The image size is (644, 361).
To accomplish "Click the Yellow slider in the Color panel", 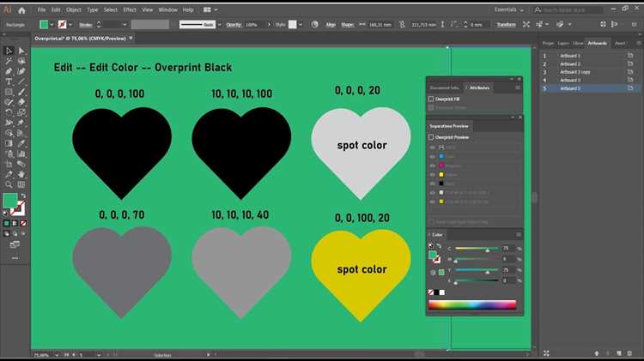I will click(x=477, y=270).
